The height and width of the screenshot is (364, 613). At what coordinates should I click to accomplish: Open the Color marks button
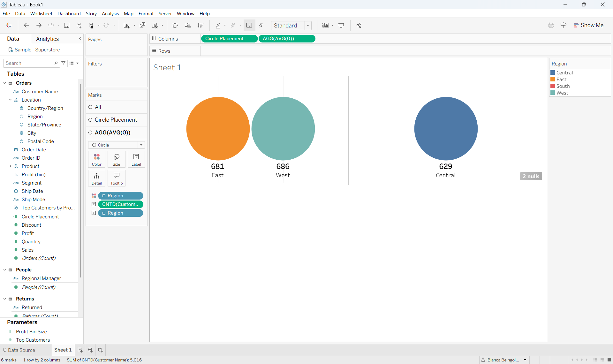(x=97, y=159)
